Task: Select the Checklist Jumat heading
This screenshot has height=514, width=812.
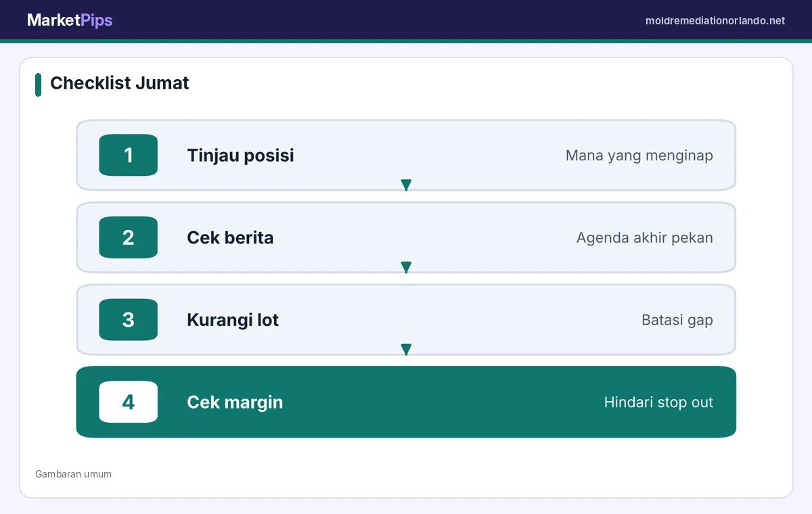Action: 120,83
